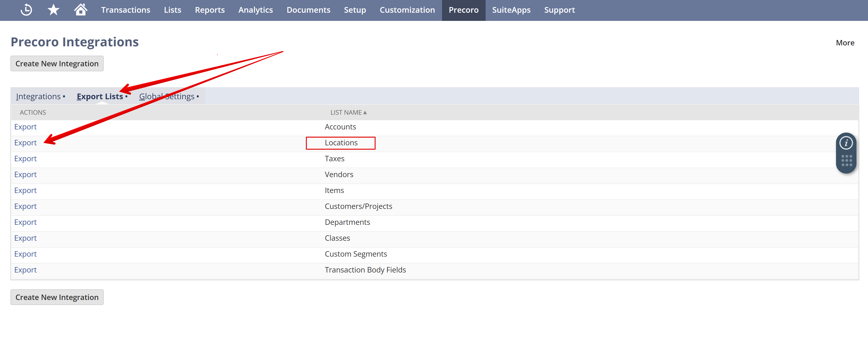
Task: Open the Lists menu
Action: tap(172, 10)
